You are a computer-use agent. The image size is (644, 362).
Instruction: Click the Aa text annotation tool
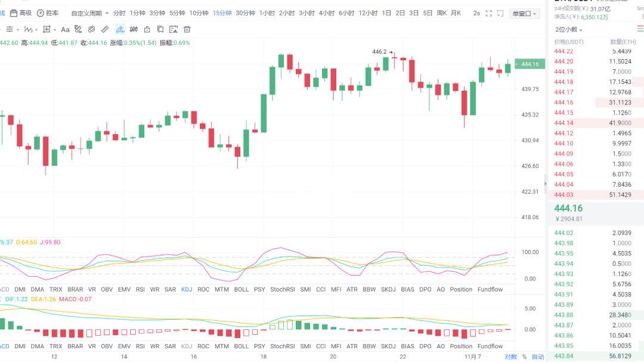tap(65, 29)
